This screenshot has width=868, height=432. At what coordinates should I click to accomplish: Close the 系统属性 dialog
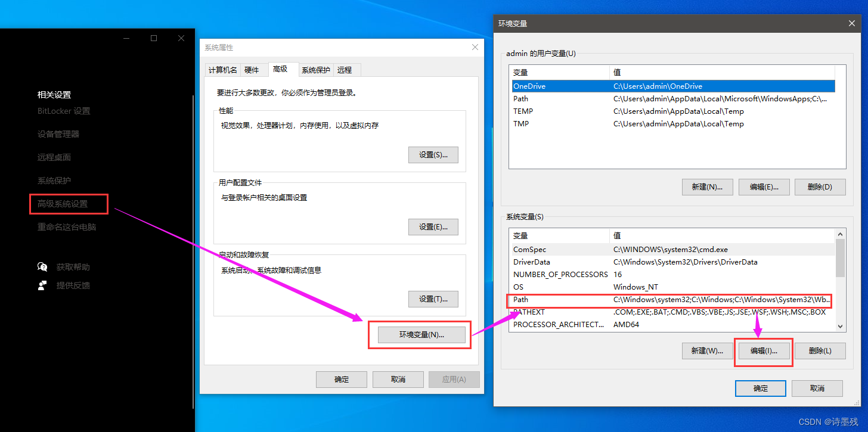(475, 47)
